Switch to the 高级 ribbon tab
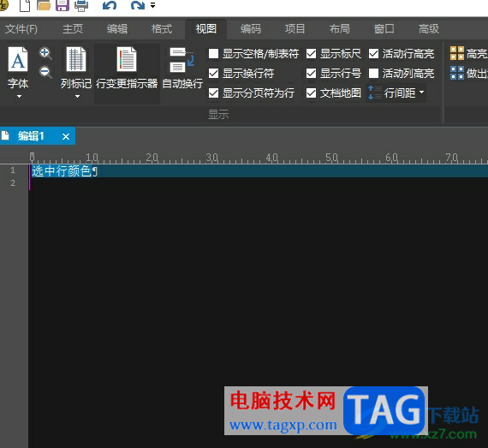 429,29
